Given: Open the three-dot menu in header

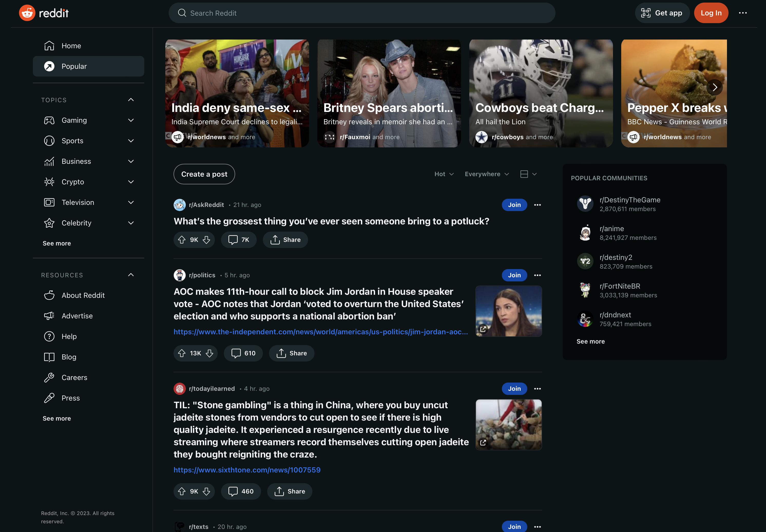Looking at the screenshot, I should (x=743, y=13).
